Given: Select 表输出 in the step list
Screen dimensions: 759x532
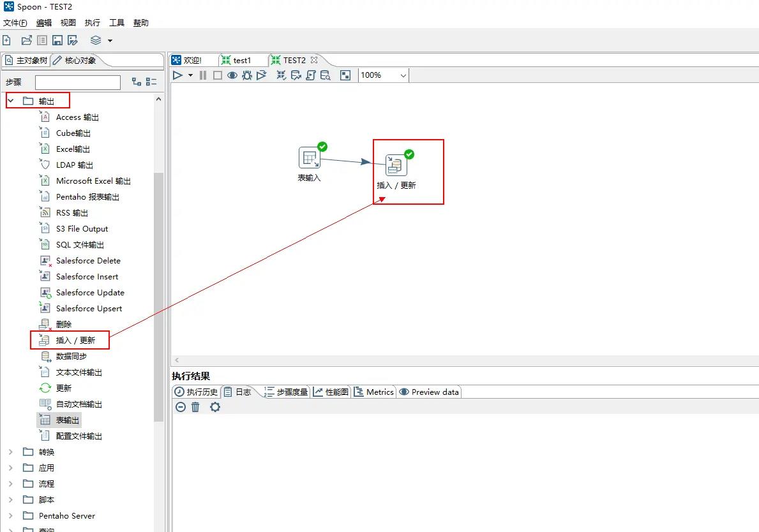Looking at the screenshot, I should coord(67,420).
